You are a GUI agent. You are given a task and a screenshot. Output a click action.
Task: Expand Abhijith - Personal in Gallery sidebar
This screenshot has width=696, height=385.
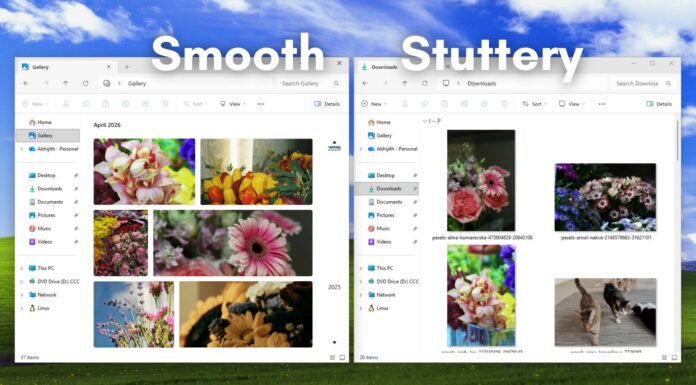21,149
